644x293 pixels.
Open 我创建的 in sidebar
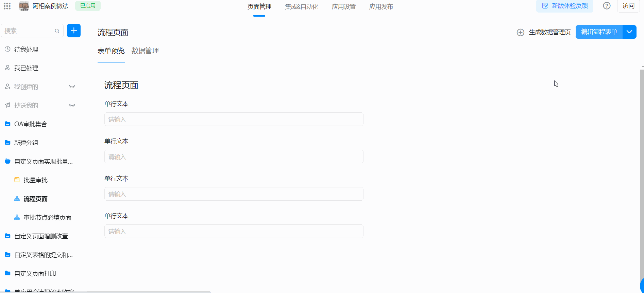[26, 87]
